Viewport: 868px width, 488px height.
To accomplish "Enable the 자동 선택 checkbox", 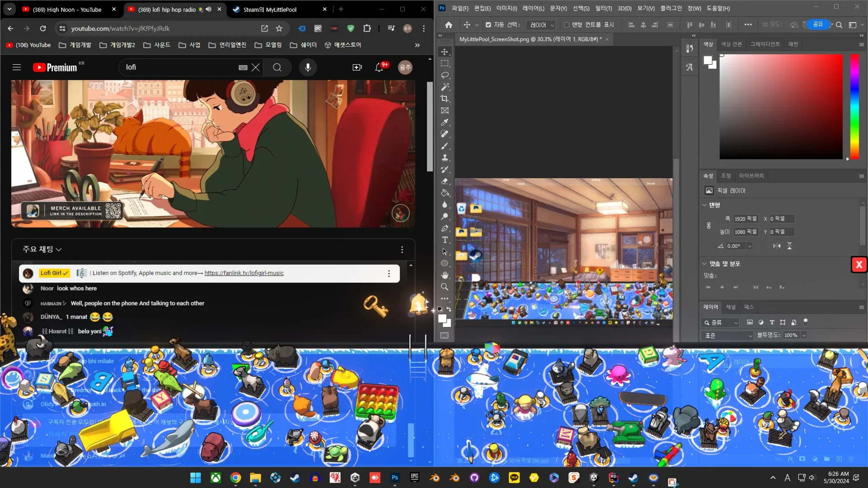I will 489,25.
